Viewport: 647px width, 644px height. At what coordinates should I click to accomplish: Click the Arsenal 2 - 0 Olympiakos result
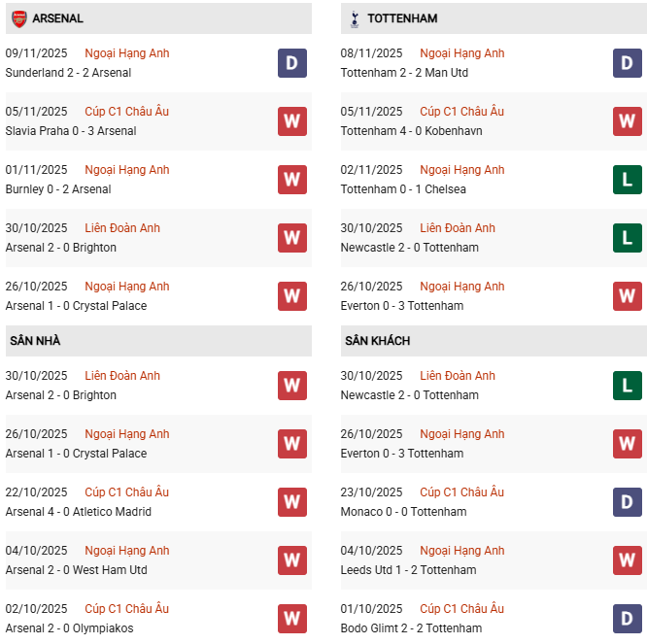click(69, 628)
